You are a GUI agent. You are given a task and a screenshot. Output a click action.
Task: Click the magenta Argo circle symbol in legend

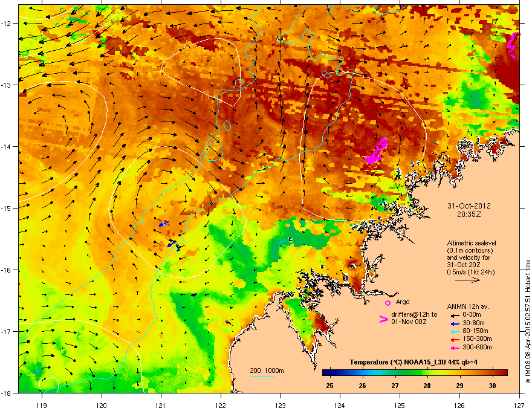(x=388, y=303)
